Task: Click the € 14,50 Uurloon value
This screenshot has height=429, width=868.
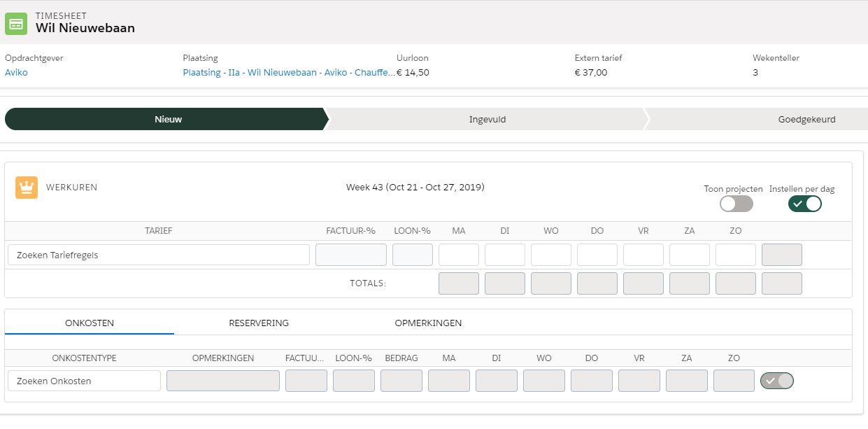Action: click(x=413, y=72)
